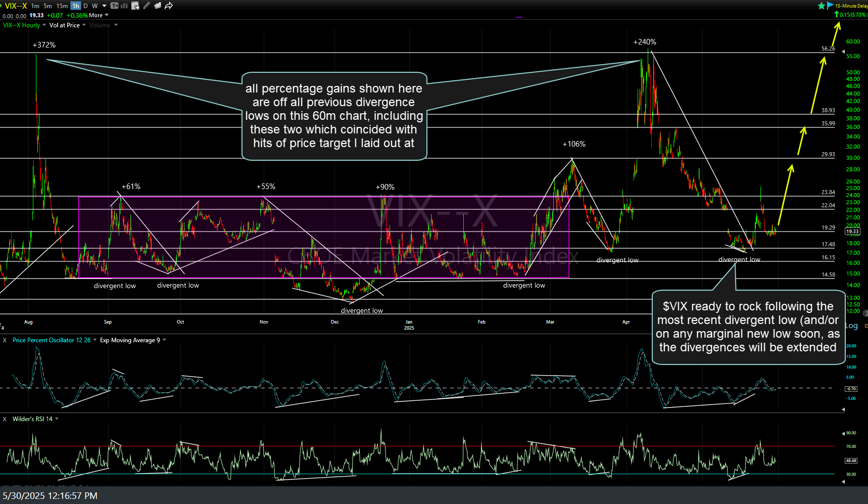
Task: Select the 15m timeframe tab
Action: (x=62, y=6)
